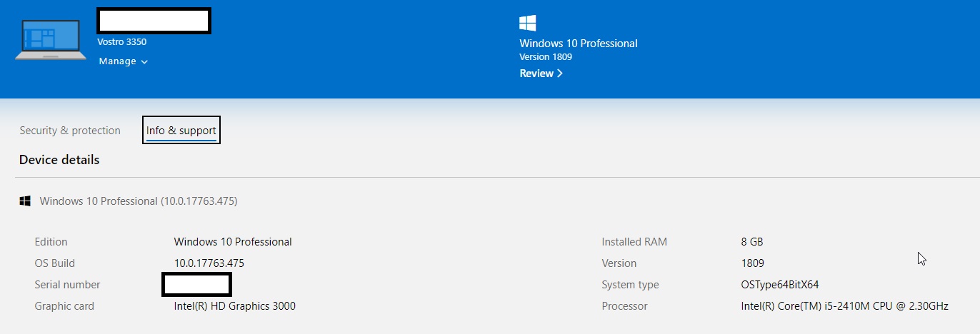The height and width of the screenshot is (334, 980).
Task: Click the System type label
Action: (x=630, y=285)
